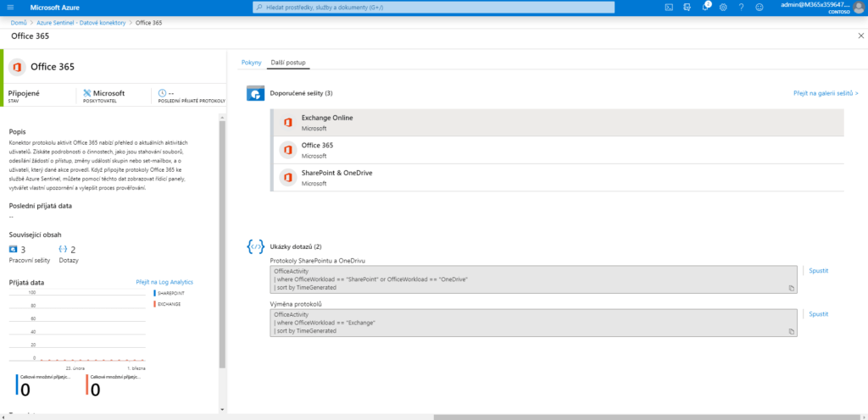Show notifications bell panel
This screenshot has width=868, height=420.
click(x=705, y=7)
